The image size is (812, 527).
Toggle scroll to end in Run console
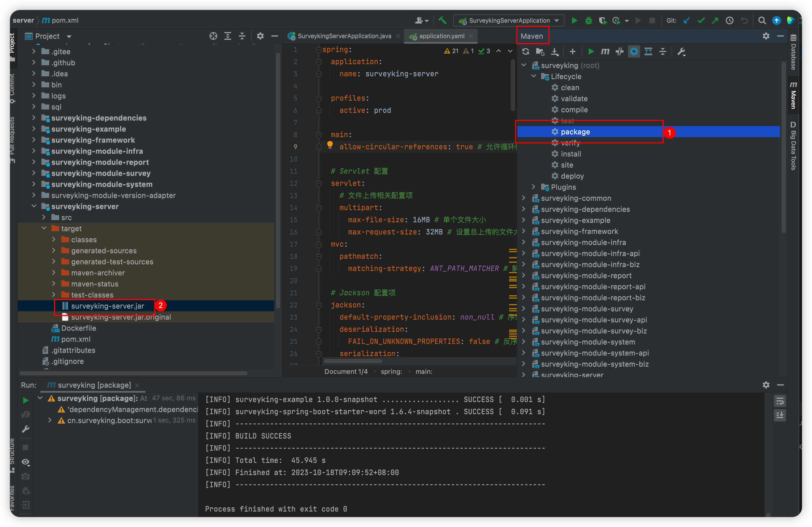(780, 415)
